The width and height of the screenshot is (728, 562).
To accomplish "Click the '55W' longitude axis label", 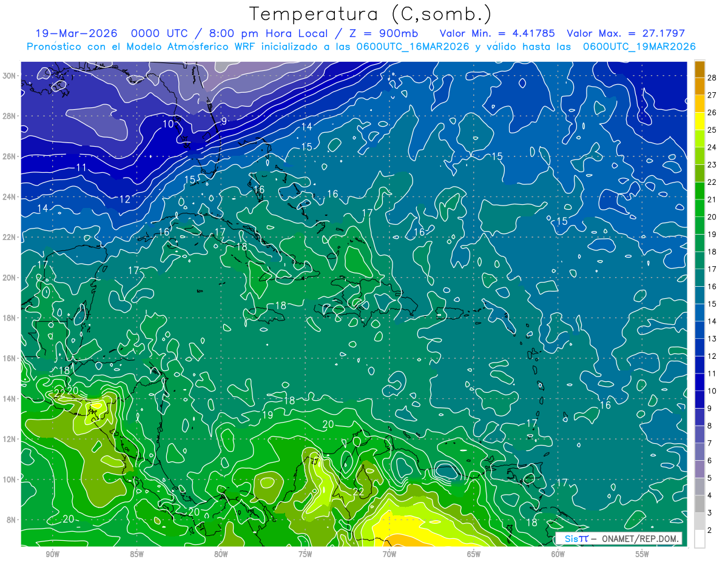I will click(x=642, y=554).
